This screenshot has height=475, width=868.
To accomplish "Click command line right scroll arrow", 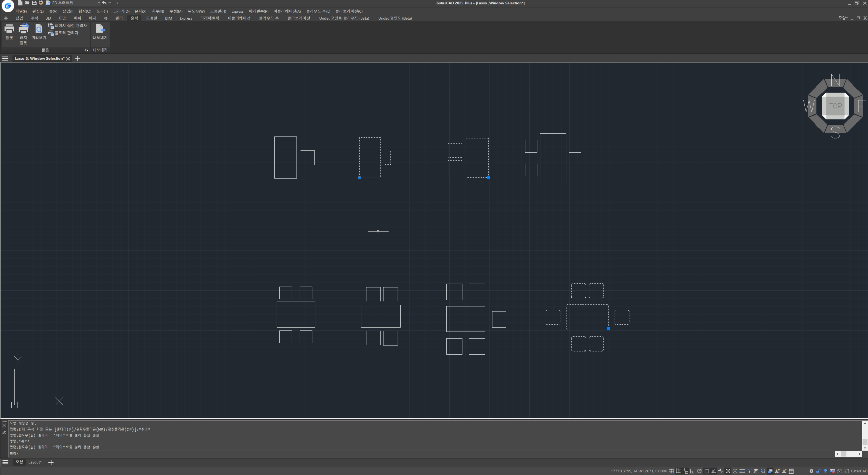I will click(x=859, y=454).
